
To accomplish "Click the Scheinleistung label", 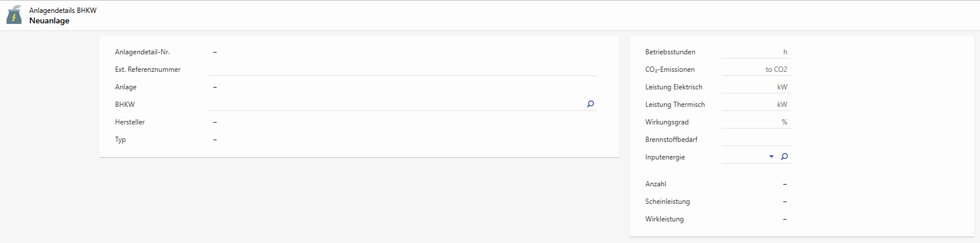I will coord(668,202).
